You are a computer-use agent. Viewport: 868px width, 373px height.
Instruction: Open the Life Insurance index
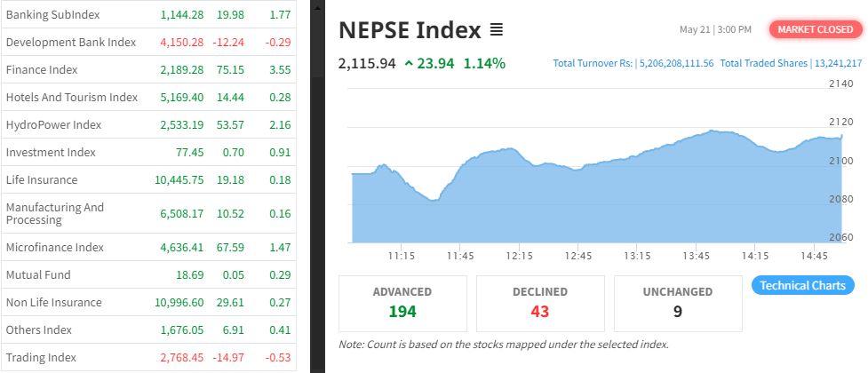pyautogui.click(x=42, y=180)
